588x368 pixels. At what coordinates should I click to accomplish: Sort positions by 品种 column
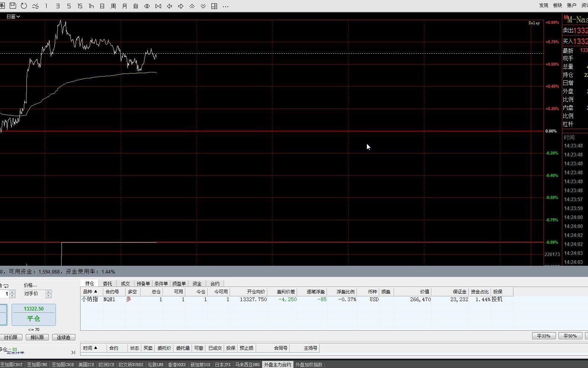(91, 291)
